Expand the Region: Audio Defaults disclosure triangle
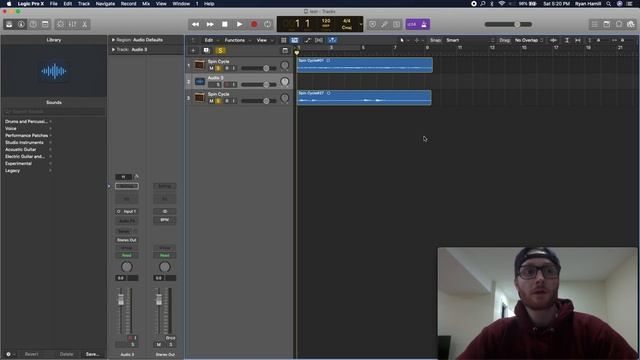 (113, 40)
